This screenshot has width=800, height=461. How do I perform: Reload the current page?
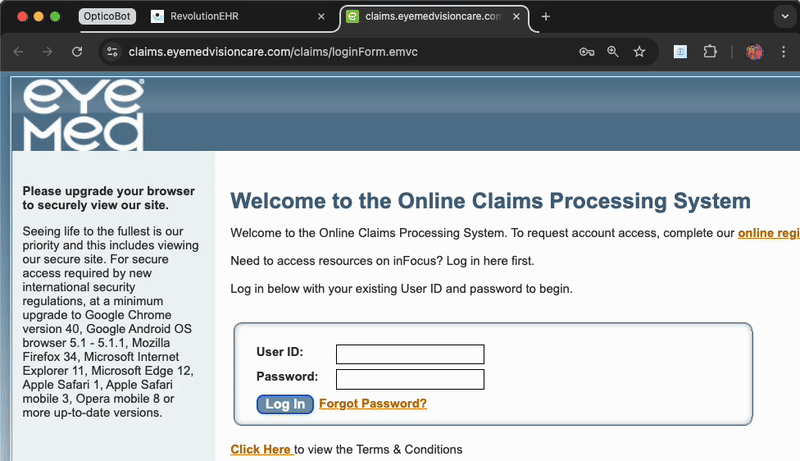point(77,52)
